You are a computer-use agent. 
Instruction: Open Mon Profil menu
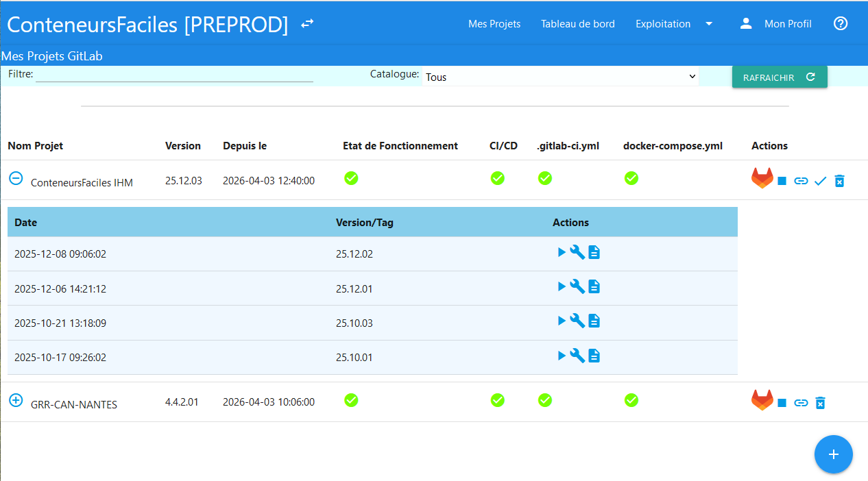788,24
